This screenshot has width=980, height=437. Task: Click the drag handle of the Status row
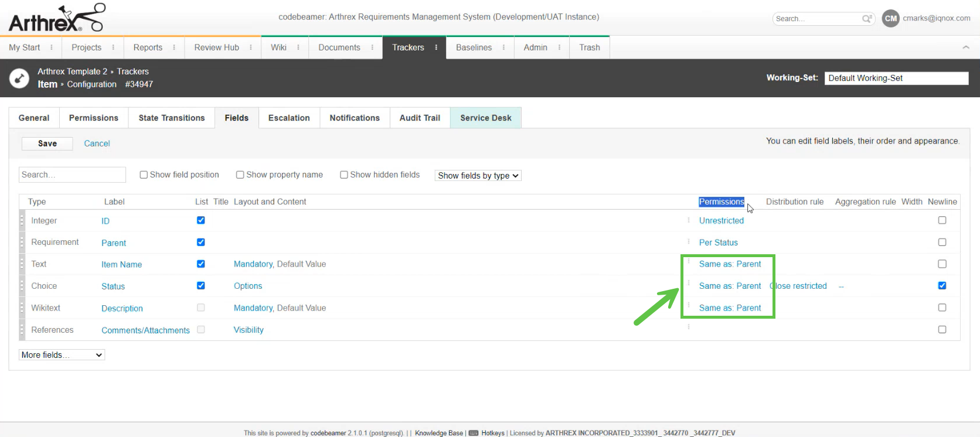(22, 286)
